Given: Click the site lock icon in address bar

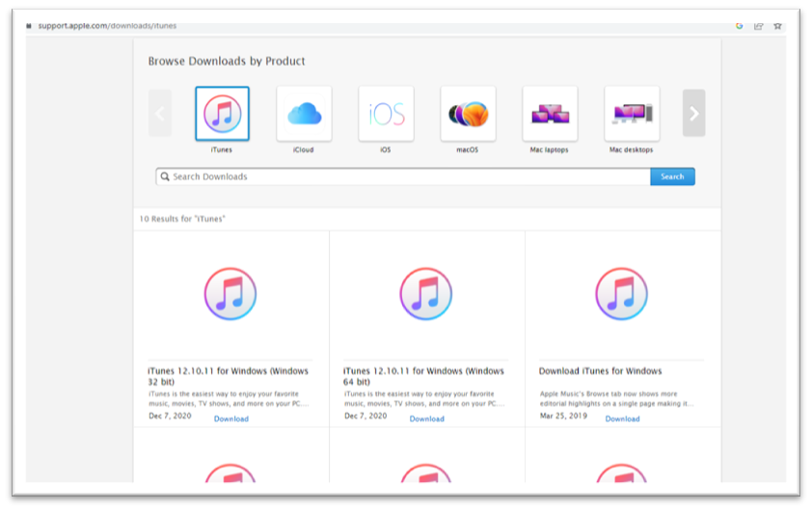Looking at the screenshot, I should tap(29, 26).
